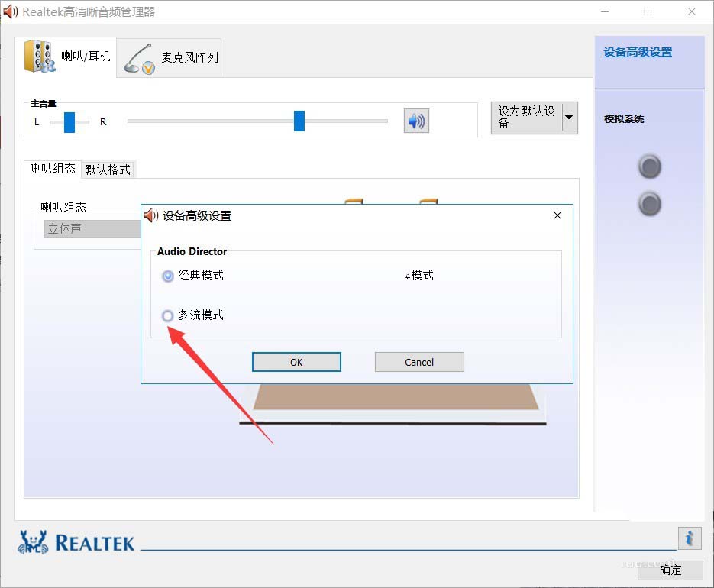
Task: Click the top analog jack connector icon
Action: point(649,166)
